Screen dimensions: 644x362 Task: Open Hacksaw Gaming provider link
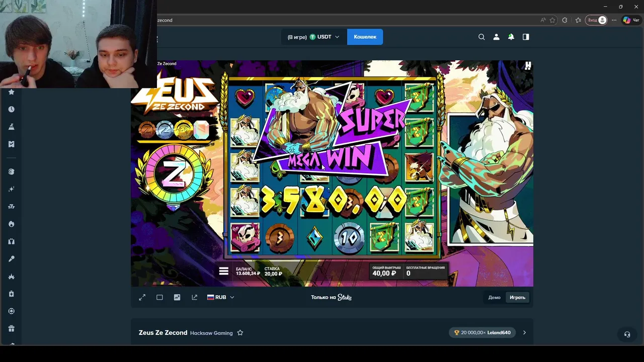(x=211, y=333)
